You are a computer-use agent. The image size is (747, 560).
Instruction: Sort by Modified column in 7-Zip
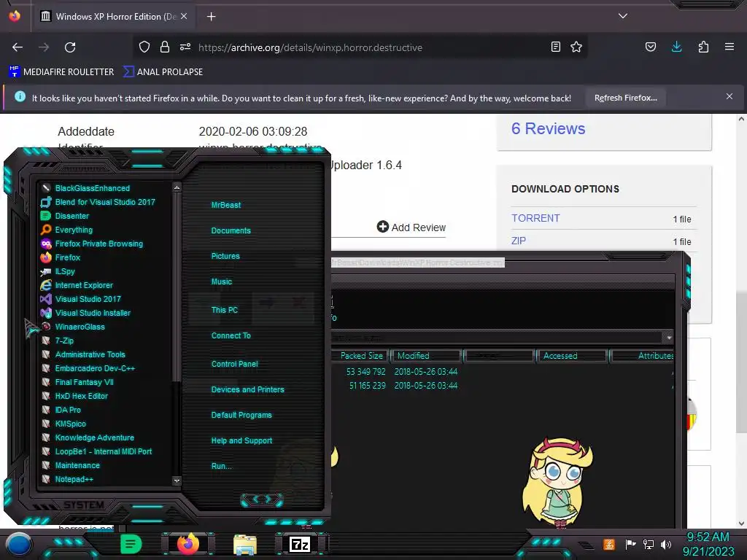(426, 356)
